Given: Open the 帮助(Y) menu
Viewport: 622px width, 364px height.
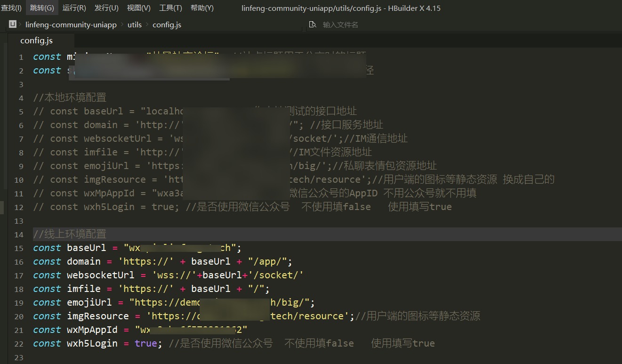Looking at the screenshot, I should click(202, 8).
